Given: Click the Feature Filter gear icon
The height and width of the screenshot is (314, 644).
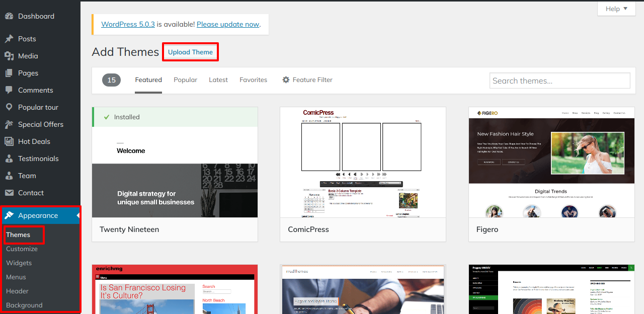Looking at the screenshot, I should click(286, 80).
